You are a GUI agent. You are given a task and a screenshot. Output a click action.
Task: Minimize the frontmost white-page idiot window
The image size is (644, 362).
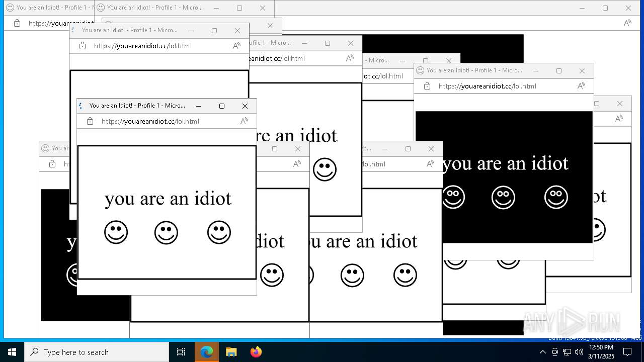[199, 106]
